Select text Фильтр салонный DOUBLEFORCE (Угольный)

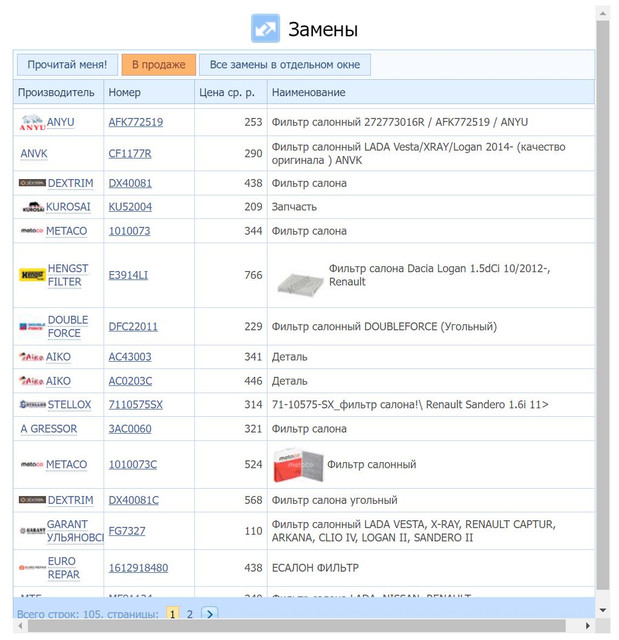point(384,327)
